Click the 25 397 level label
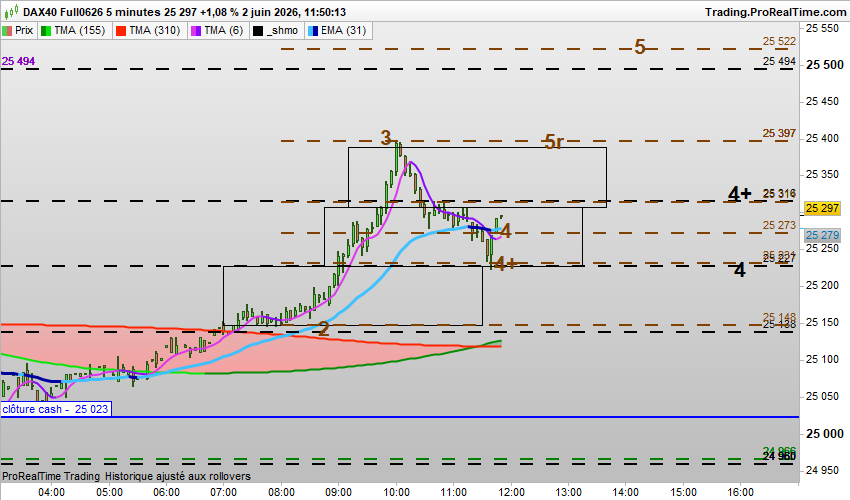Viewport: 850px width, 500px height. point(779,133)
